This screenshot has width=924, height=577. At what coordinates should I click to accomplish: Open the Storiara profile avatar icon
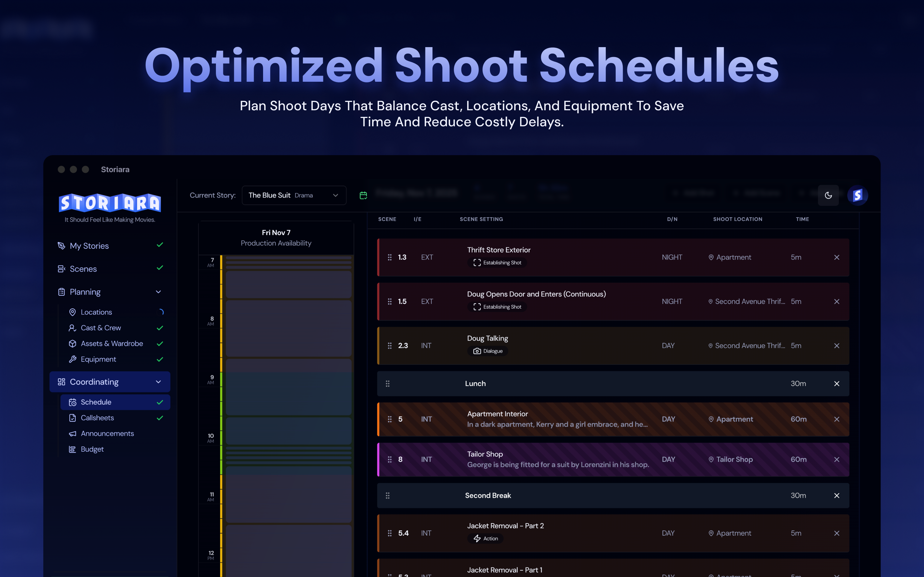click(858, 196)
